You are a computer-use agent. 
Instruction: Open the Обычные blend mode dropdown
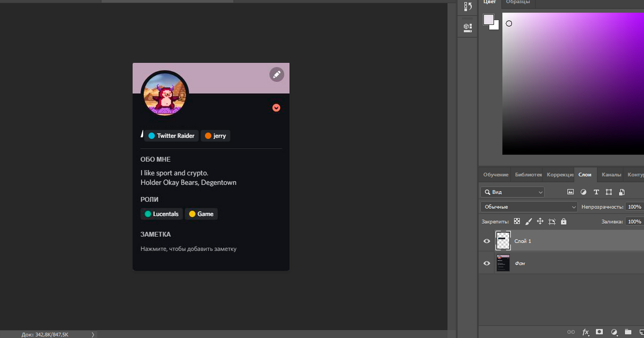tap(529, 207)
